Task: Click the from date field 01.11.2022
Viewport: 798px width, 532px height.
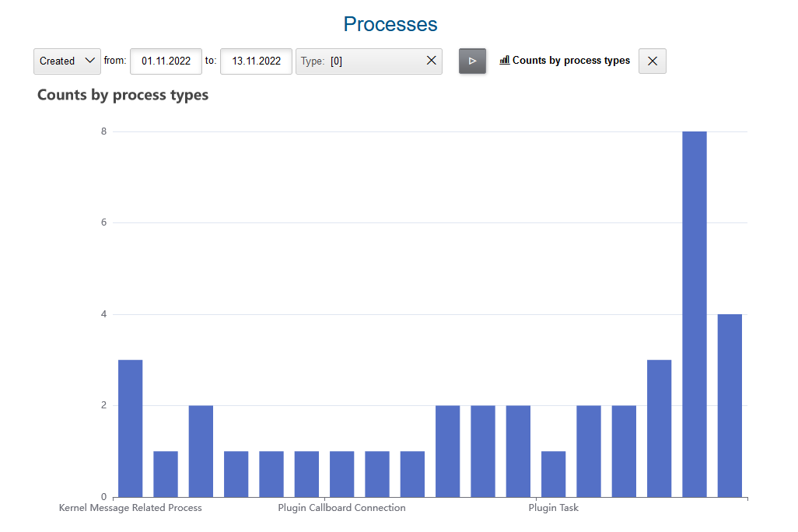Action: pos(166,61)
